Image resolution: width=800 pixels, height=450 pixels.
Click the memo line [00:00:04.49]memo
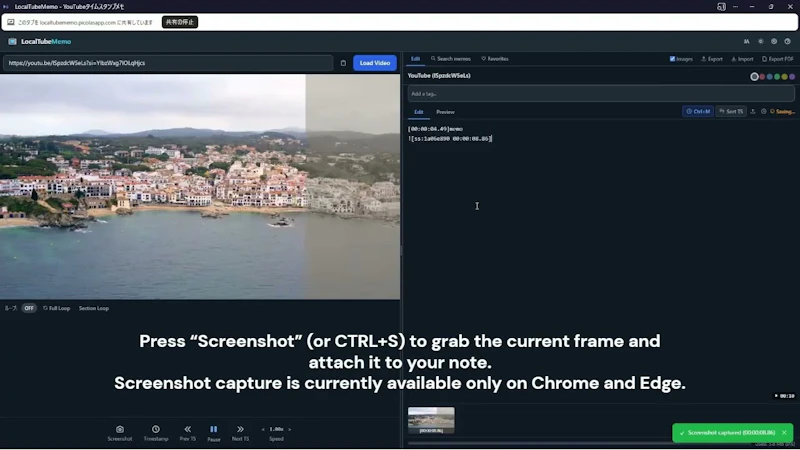tap(435, 129)
